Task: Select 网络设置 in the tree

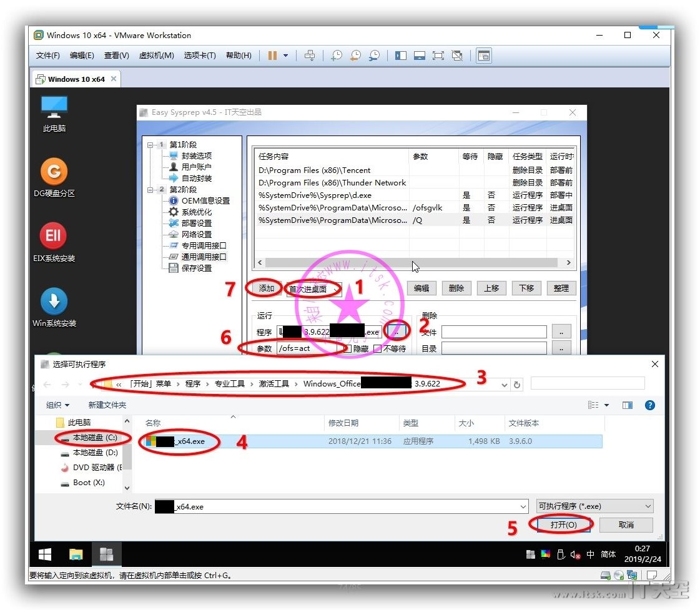Action: click(197, 234)
